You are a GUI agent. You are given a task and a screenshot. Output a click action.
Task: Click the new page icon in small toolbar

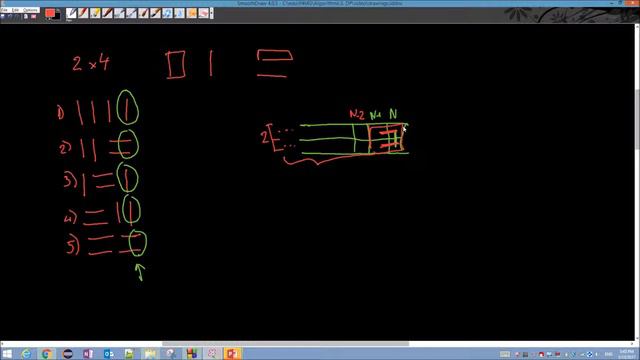26,16
